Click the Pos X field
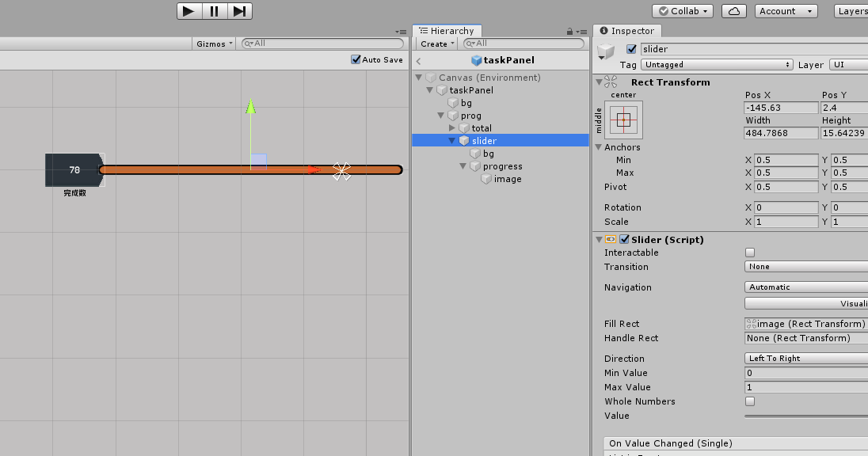The height and width of the screenshot is (456, 868). coord(781,108)
